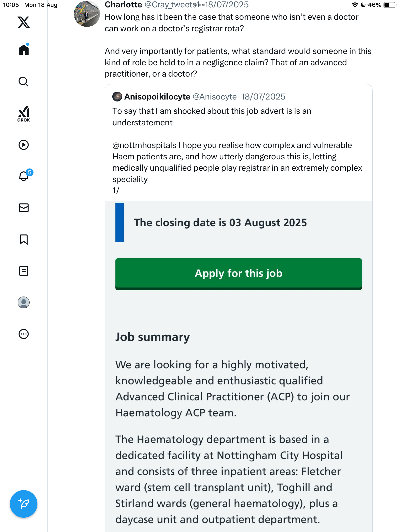Open the video play tab
Viewport: 399px width, 532px height.
point(24,145)
